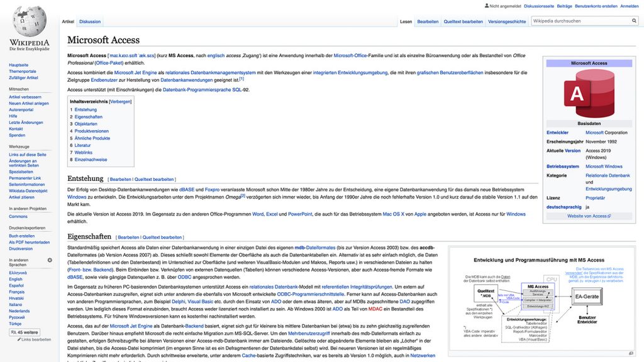This screenshot has width=644, height=362.
Task: Open Commons under other projects
Action: (18, 216)
